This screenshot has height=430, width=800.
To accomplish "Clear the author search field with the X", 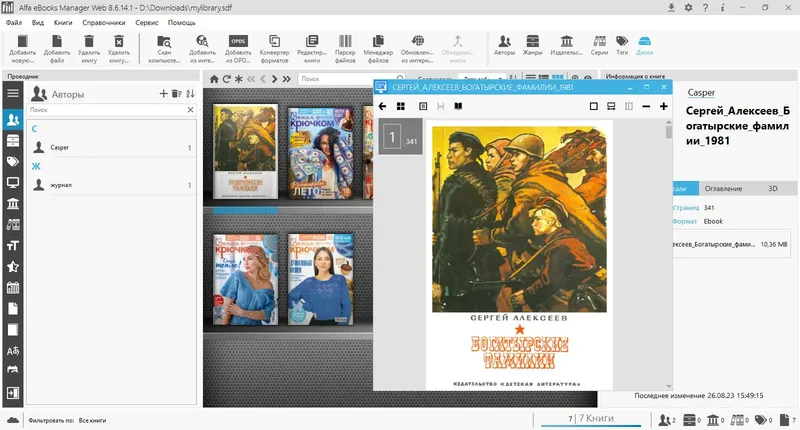I will 190,110.
